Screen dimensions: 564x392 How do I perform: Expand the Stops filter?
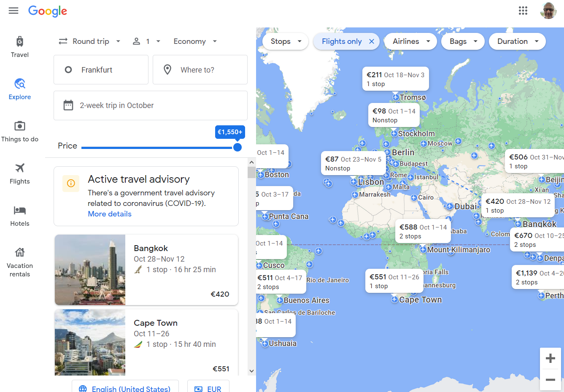[286, 41]
